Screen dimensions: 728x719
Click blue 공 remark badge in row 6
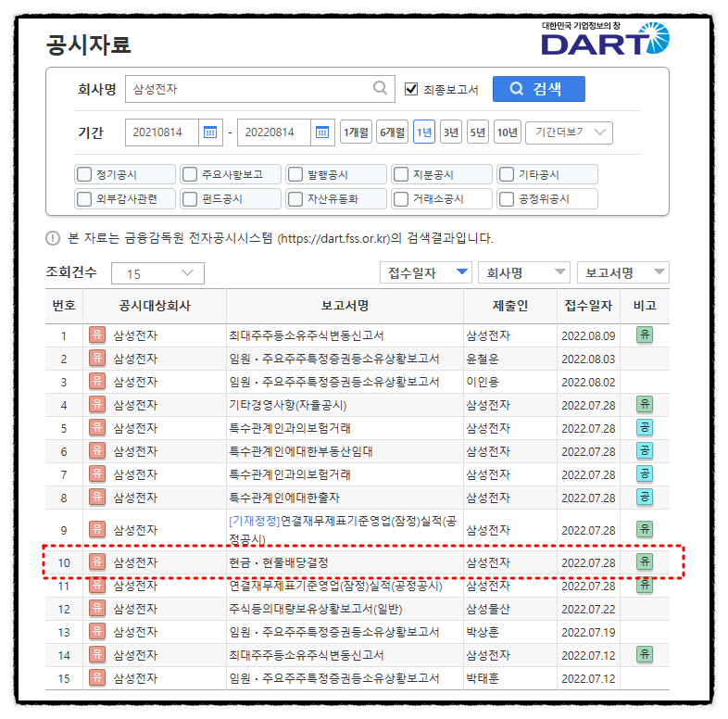click(x=645, y=450)
